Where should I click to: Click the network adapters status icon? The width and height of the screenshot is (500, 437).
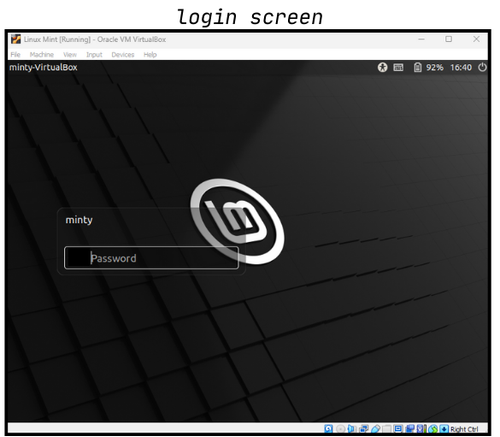pos(364,429)
